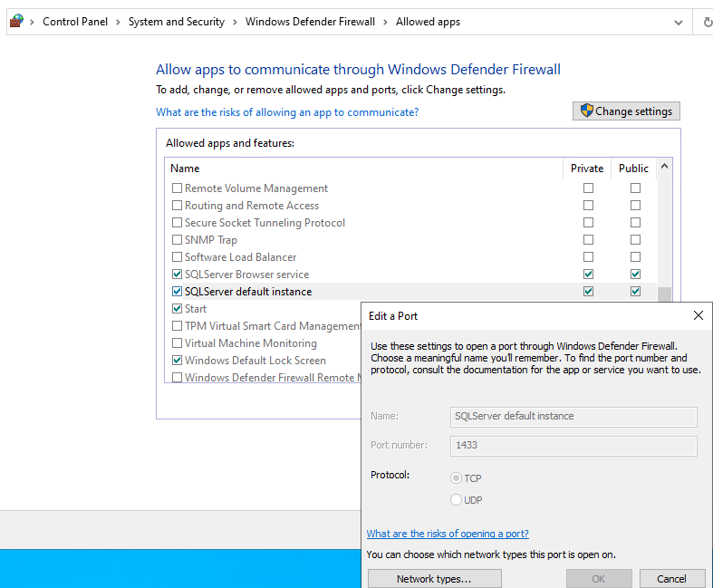713x588 pixels.
Task: Select the Routing and Remote Access row text
Action: click(252, 206)
